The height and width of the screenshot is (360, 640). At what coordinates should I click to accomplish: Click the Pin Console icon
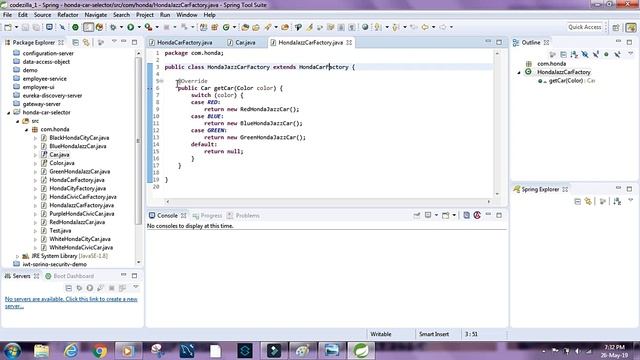[417, 215]
